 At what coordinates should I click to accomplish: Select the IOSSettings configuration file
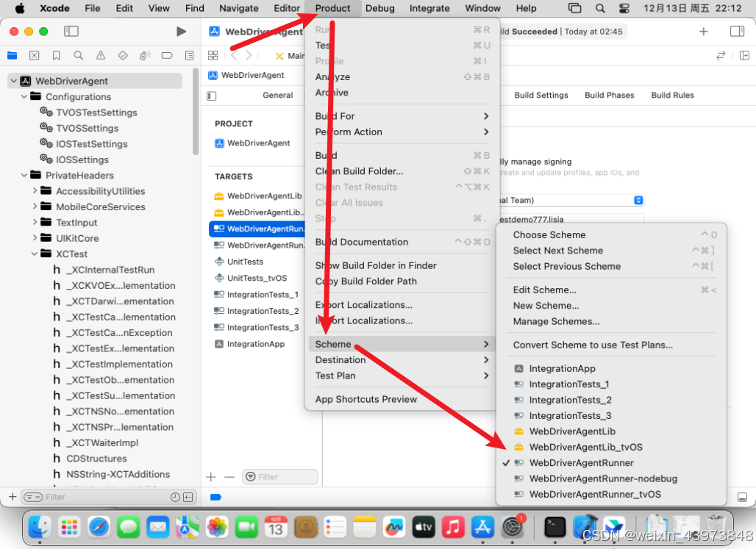pyautogui.click(x=82, y=159)
